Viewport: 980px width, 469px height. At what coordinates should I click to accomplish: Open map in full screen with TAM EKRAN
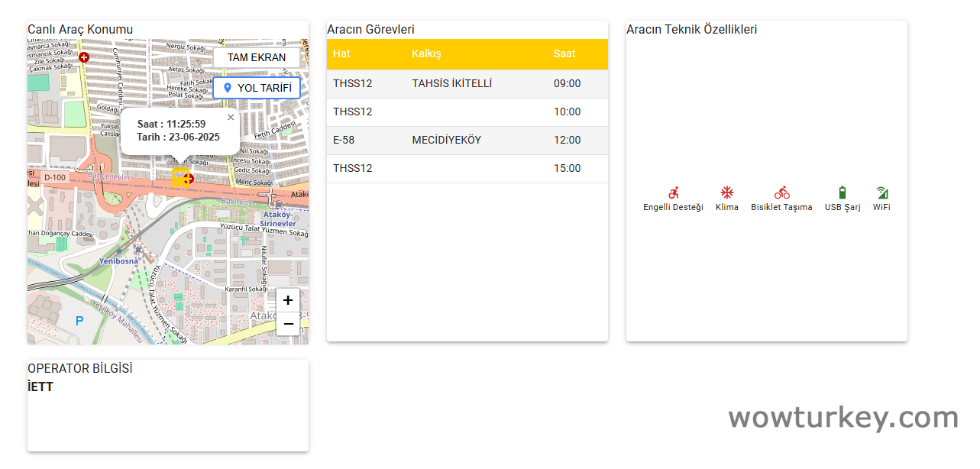[x=257, y=57]
